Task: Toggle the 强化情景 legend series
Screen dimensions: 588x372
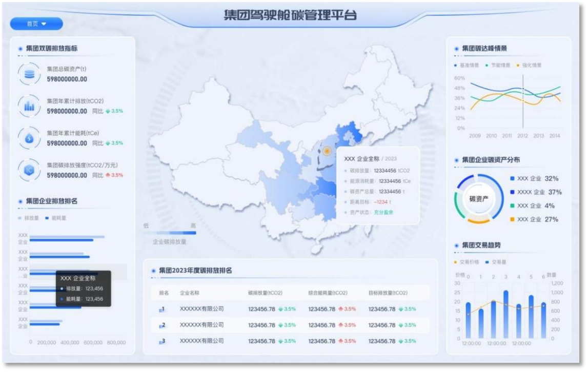Action: [x=529, y=66]
